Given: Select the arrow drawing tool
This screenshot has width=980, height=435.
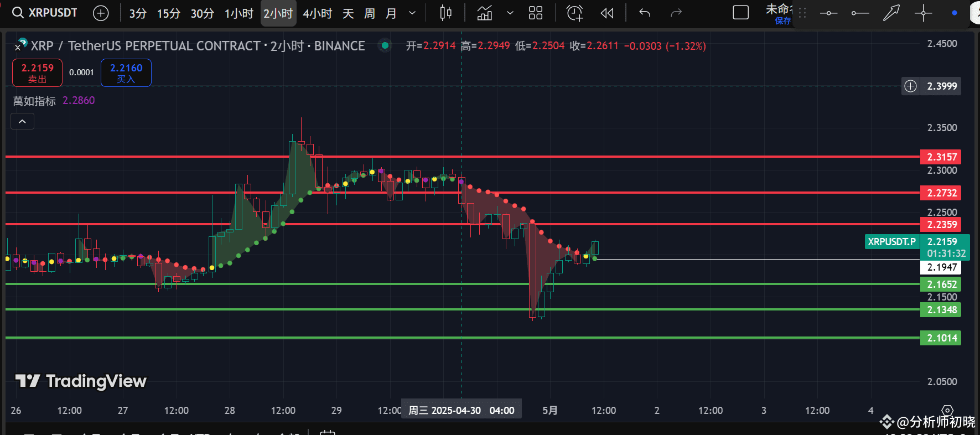Looking at the screenshot, I should [x=891, y=13].
